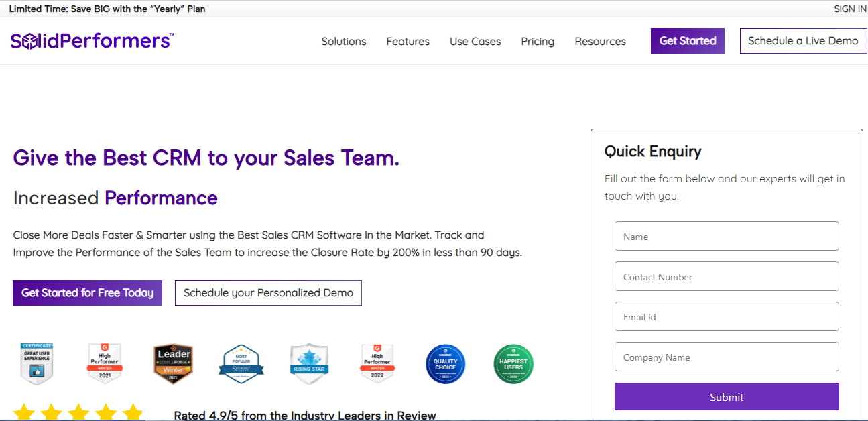Screen dimensions: 868x421
Task: Click the SIGN IN link
Action: [850, 9]
